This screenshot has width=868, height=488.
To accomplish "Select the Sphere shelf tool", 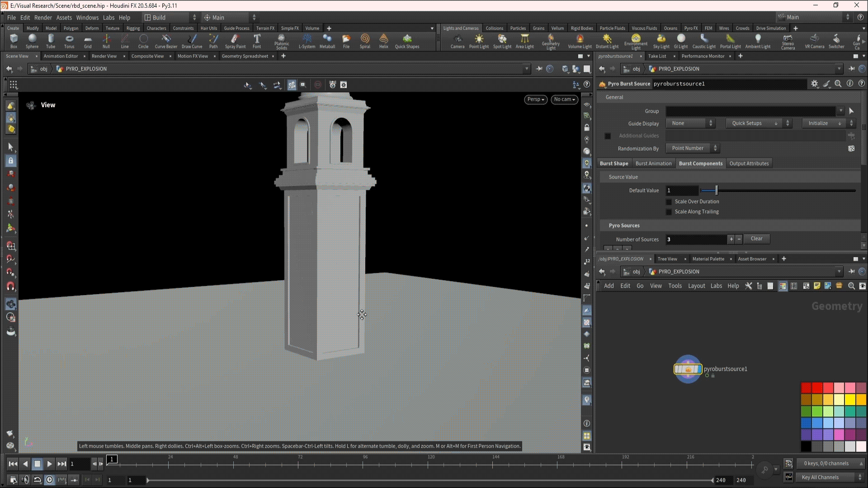I will click(x=32, y=41).
